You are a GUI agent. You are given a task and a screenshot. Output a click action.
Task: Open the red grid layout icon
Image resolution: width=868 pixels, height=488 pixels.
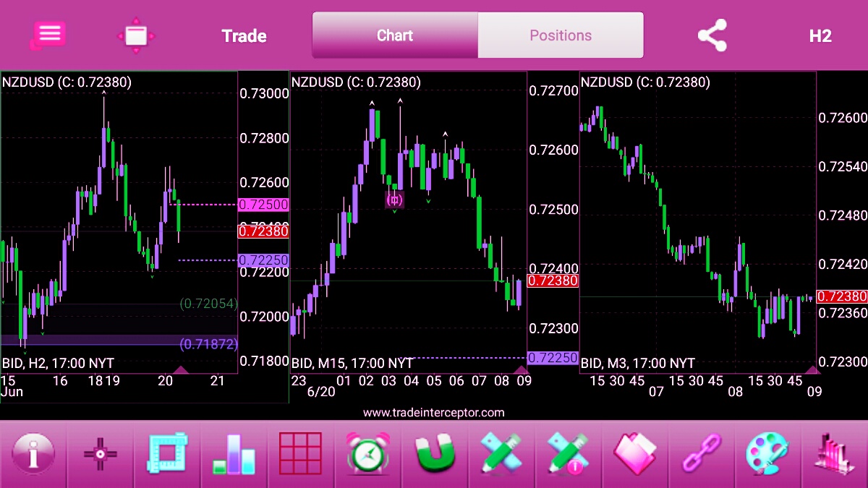(300, 454)
